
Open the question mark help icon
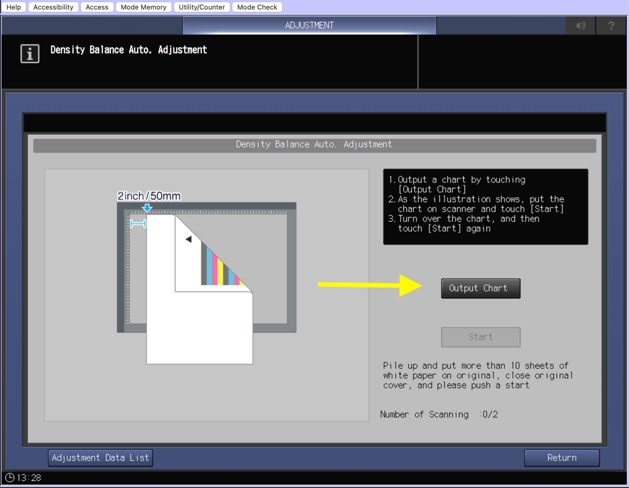pyautogui.click(x=611, y=25)
